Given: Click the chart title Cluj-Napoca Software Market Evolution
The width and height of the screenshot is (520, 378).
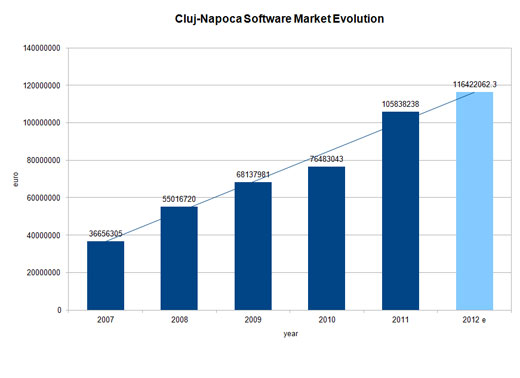Looking at the screenshot, I should (x=279, y=19).
